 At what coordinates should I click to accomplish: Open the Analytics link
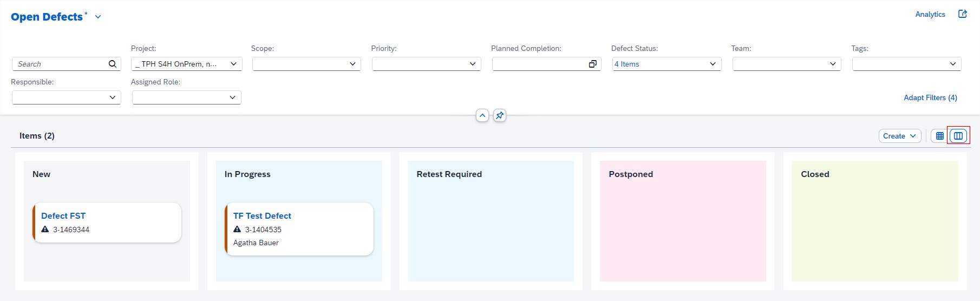pyautogui.click(x=930, y=15)
